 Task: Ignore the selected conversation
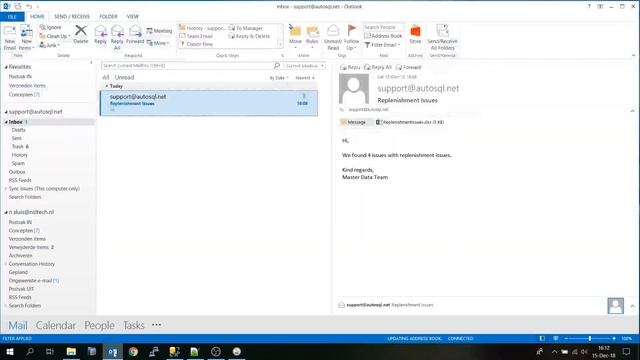(x=51, y=27)
